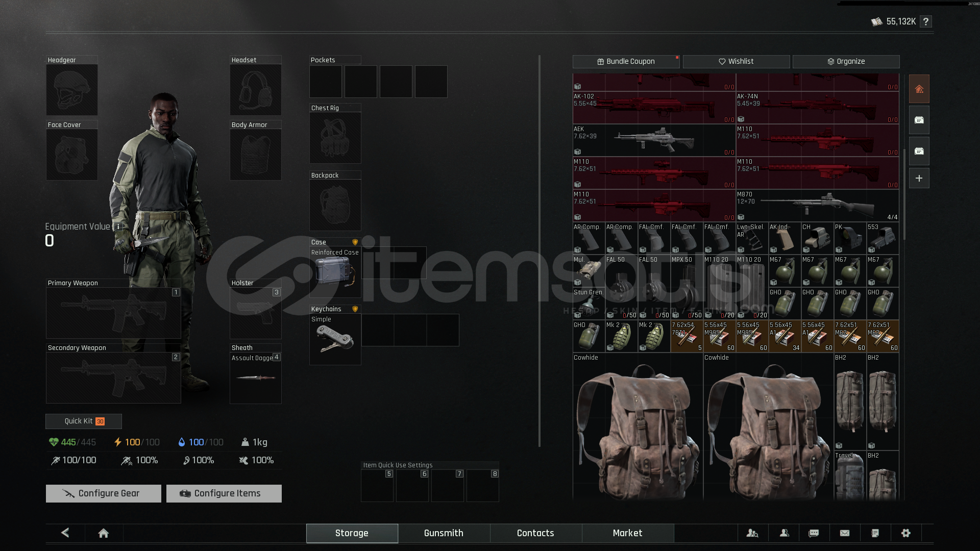Select the home storage tab icon
This screenshot has width=980, height=551.
[x=919, y=89]
